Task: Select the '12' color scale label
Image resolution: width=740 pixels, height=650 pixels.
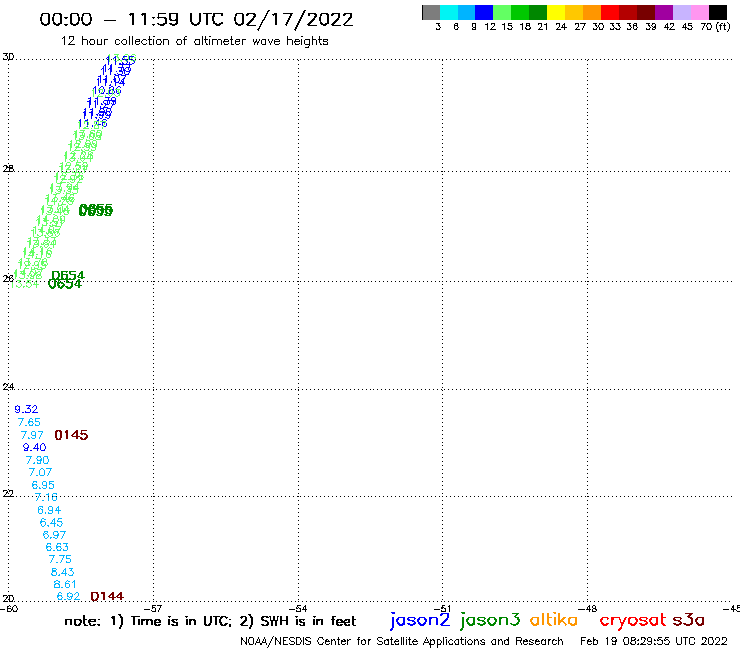Action: pyautogui.click(x=490, y=26)
